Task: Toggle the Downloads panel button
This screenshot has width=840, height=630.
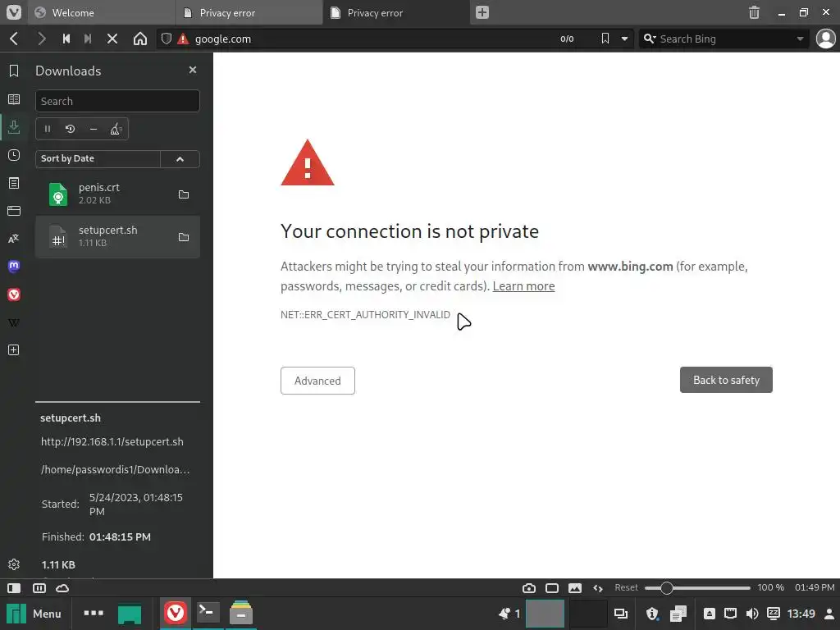Action: click(x=14, y=127)
